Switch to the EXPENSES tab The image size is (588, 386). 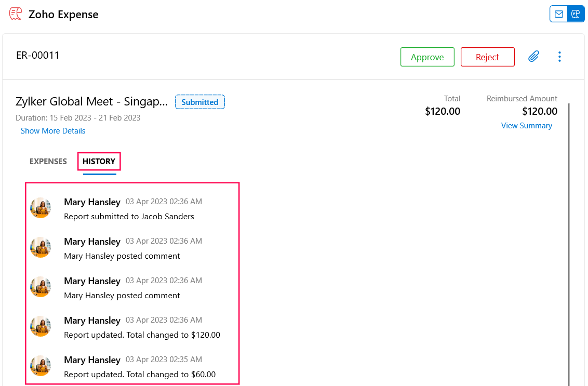(48, 161)
